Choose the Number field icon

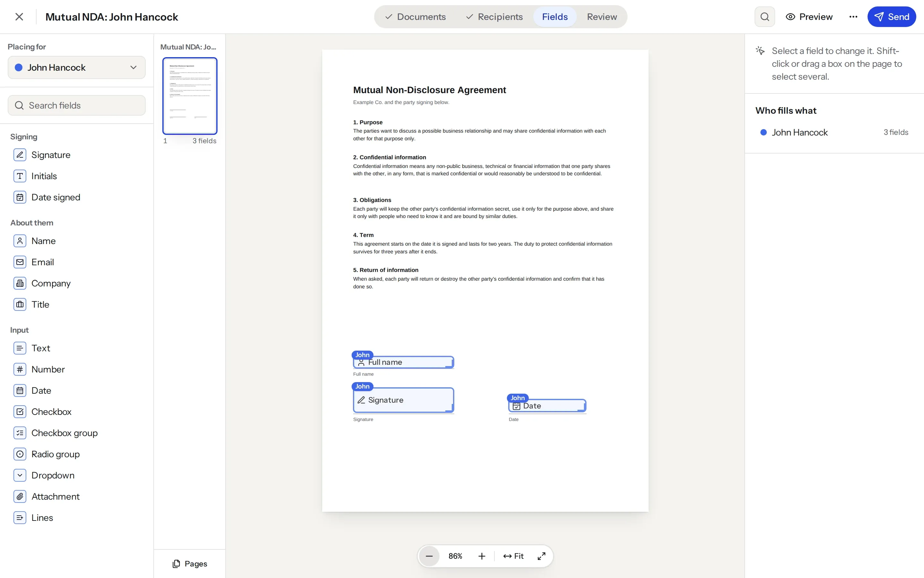coord(20,369)
